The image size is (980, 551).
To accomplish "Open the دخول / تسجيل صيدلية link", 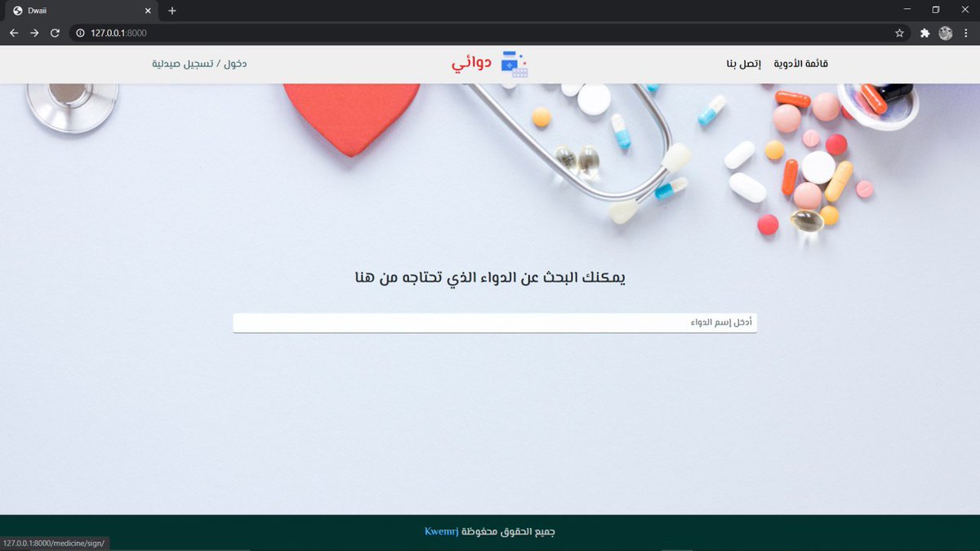I will 199,64.
